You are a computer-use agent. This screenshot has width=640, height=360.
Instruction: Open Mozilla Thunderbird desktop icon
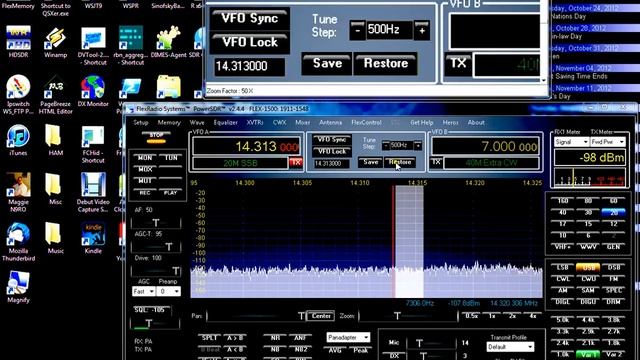click(x=18, y=242)
